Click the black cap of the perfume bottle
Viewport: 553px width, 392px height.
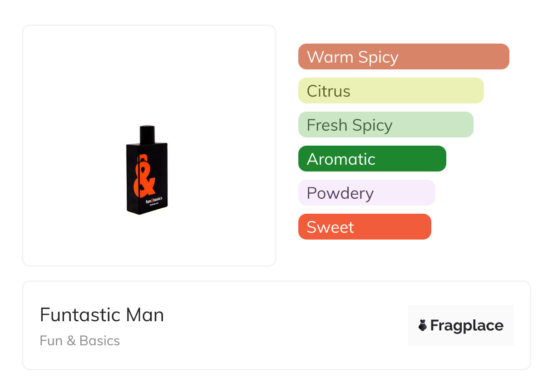click(147, 133)
